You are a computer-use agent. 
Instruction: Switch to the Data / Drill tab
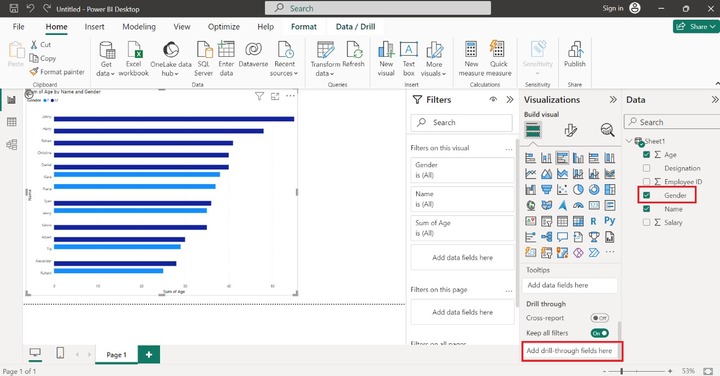pyautogui.click(x=355, y=27)
